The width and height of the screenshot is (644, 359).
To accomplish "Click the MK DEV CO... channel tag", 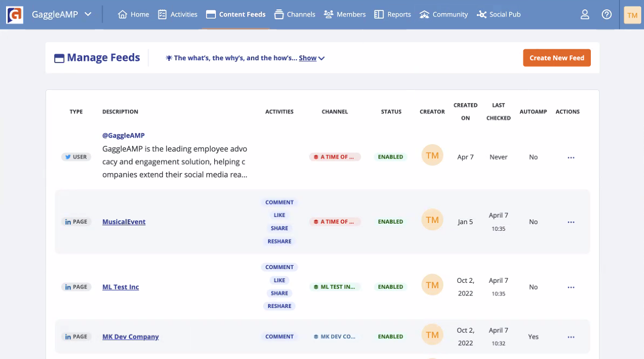I will 335,337.
